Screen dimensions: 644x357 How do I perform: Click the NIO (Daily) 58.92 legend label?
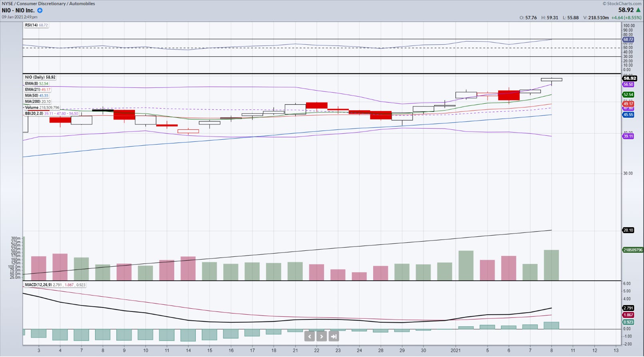click(x=40, y=77)
